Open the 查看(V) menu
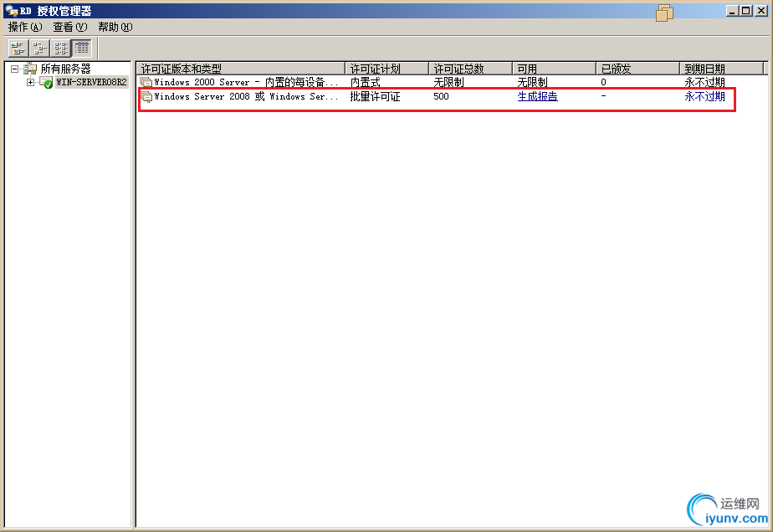 pos(70,27)
